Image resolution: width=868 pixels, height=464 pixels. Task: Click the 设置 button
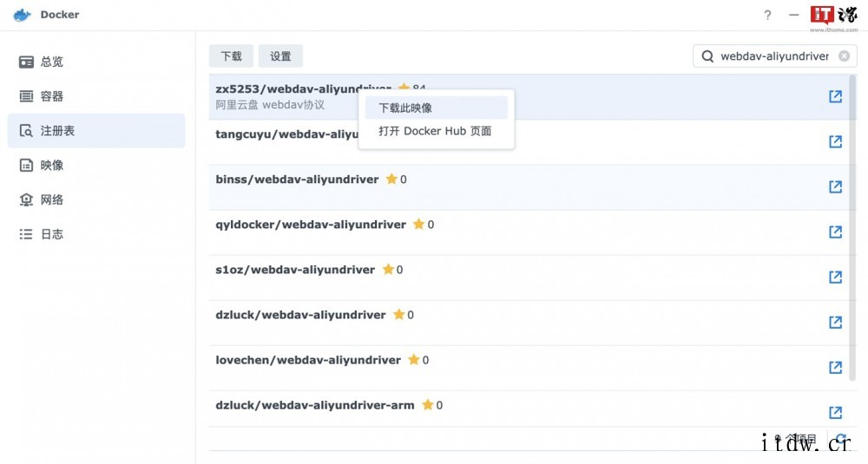point(280,56)
